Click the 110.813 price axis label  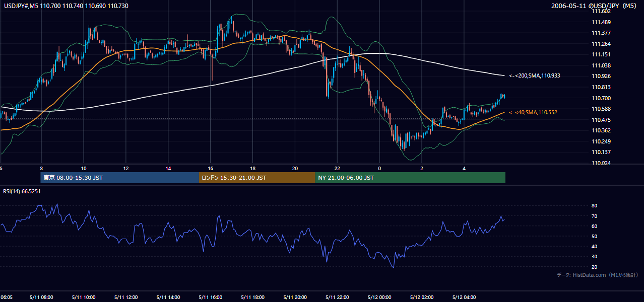pos(601,87)
